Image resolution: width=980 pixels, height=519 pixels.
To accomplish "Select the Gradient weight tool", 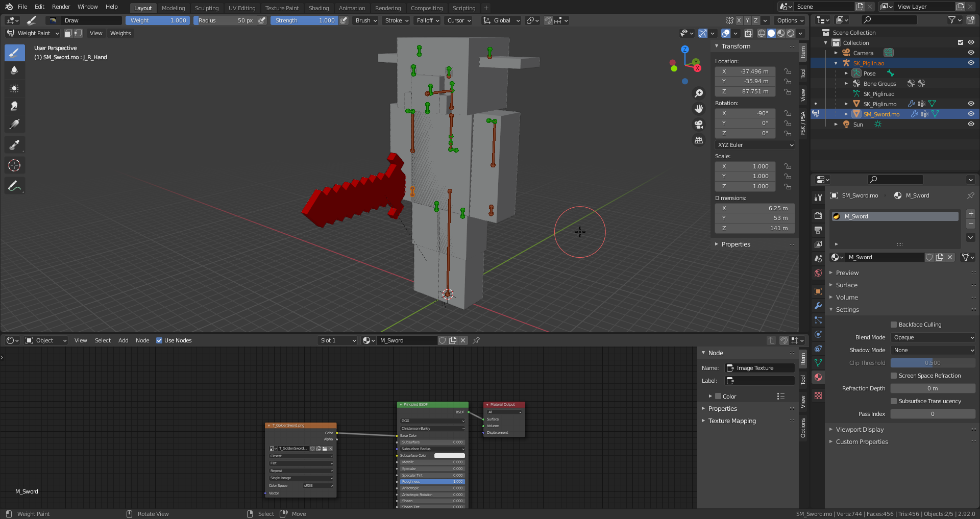I will tap(14, 125).
